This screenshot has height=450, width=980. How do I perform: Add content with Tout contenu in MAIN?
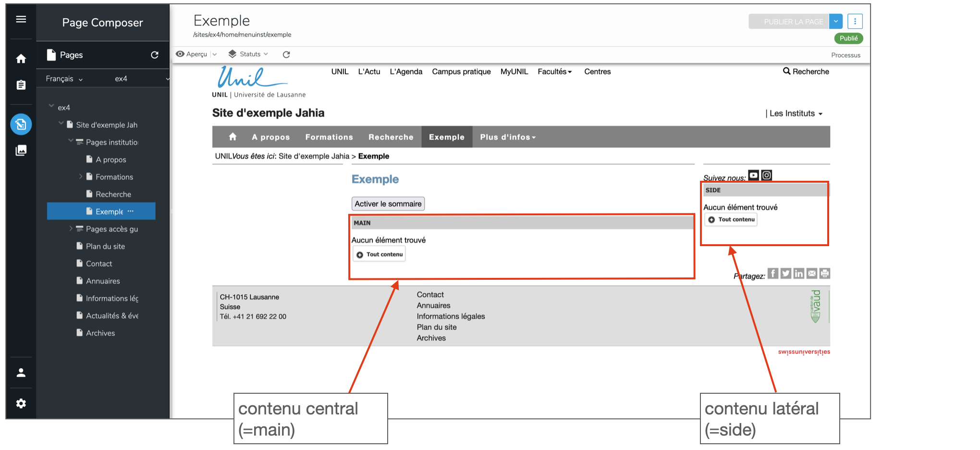(380, 254)
